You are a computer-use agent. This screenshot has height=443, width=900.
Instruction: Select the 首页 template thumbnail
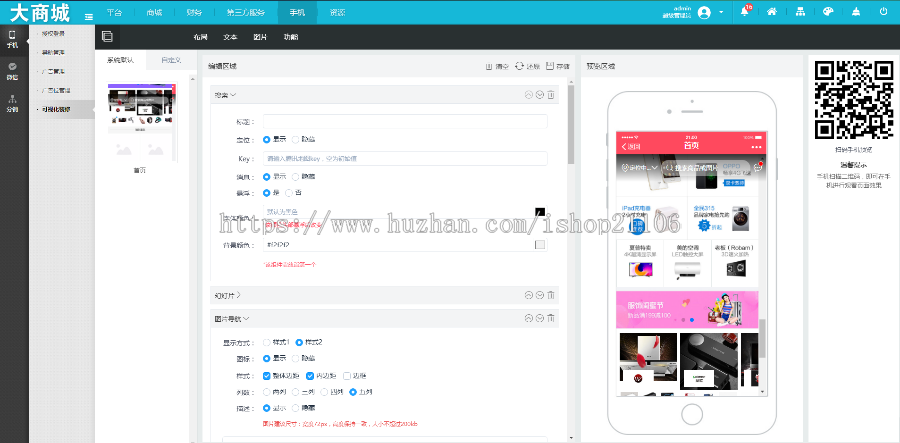point(142,122)
